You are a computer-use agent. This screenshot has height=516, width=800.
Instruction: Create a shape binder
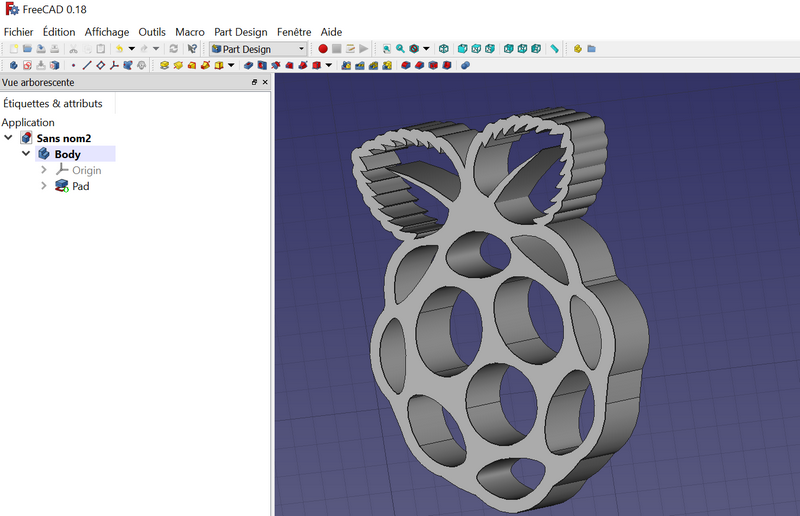(128, 65)
